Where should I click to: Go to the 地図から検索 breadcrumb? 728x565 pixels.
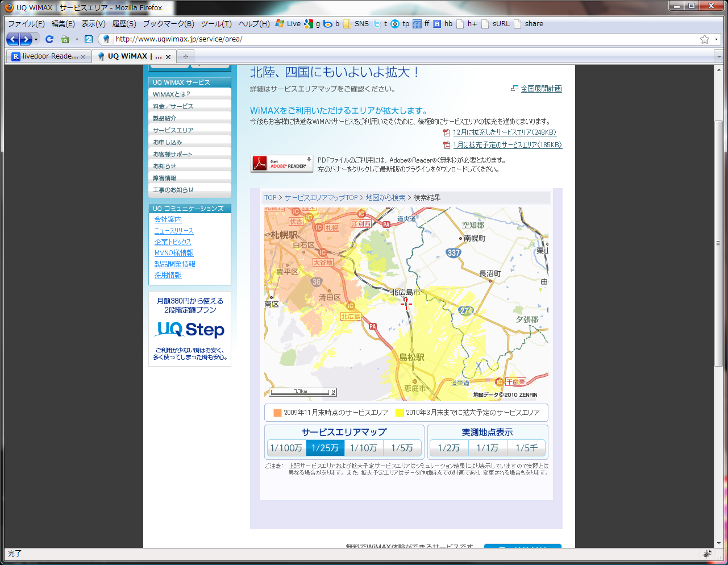pyautogui.click(x=385, y=198)
